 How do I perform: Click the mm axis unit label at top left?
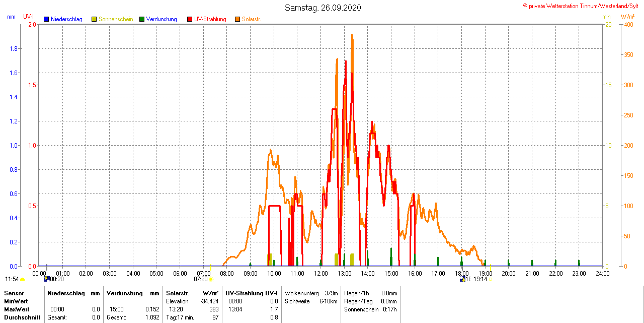pyautogui.click(x=11, y=17)
